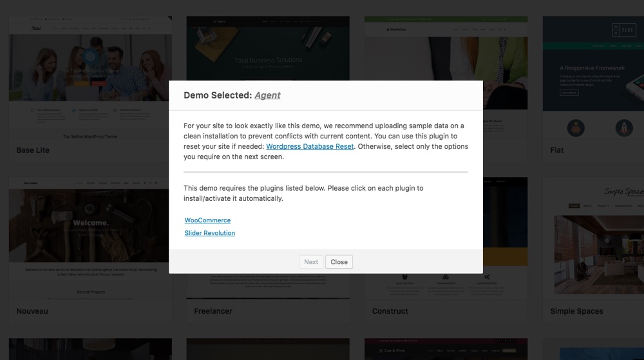Open the Agent demo link in dialog title
The height and width of the screenshot is (360, 644).
267,95
